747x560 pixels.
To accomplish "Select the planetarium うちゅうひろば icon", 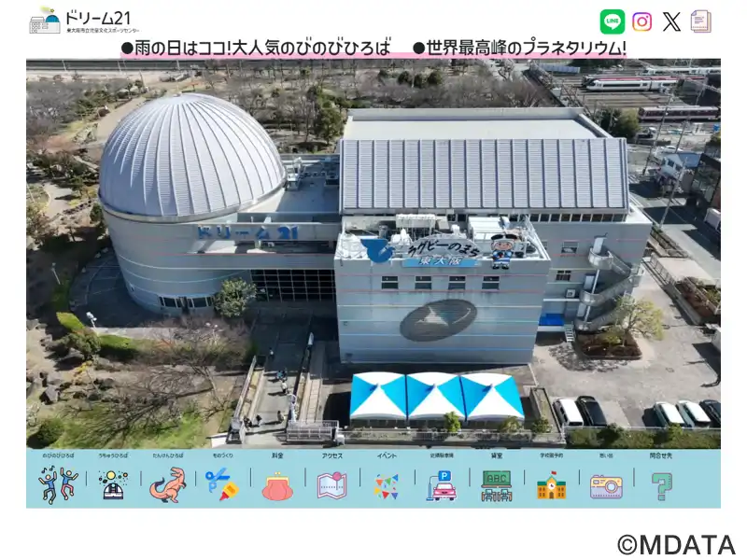I will click(113, 484).
